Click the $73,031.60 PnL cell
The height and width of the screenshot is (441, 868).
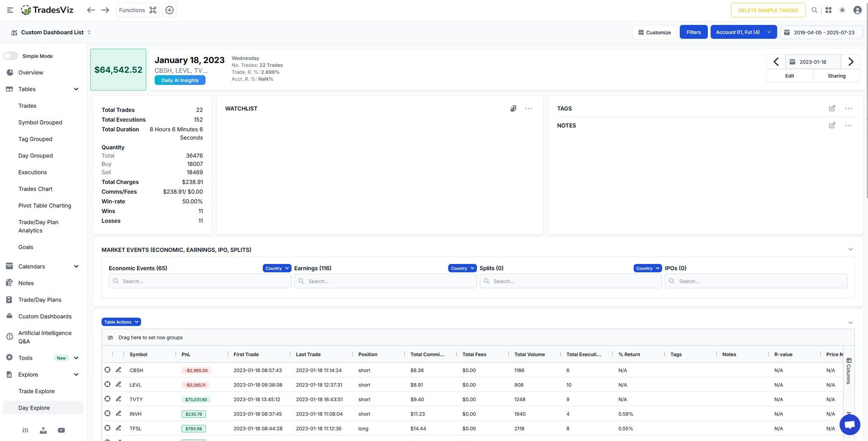(196, 399)
